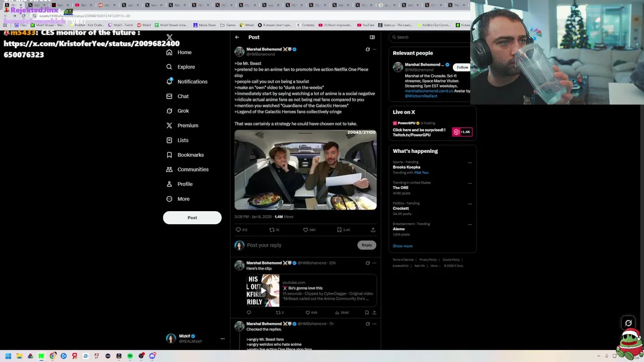Open Chat from the sidebar
Viewport: 644px width, 362px height.
(177, 96)
